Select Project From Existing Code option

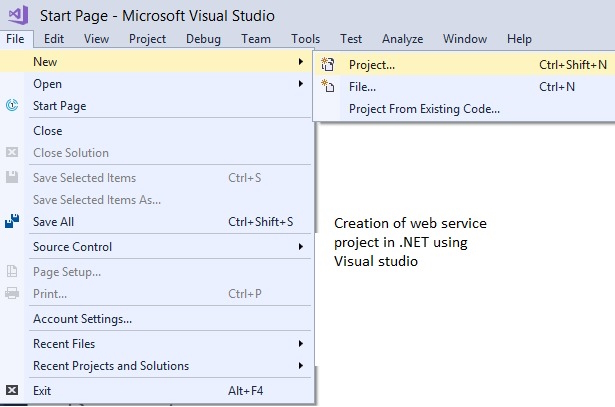pos(424,108)
